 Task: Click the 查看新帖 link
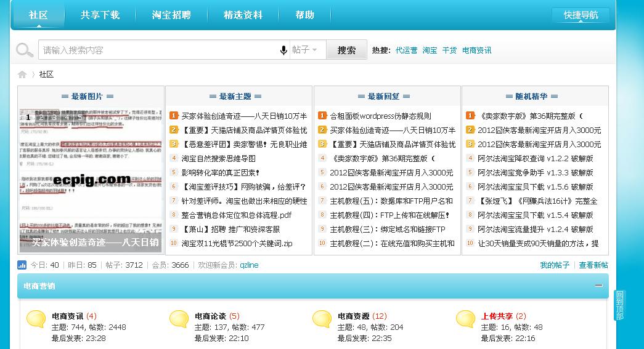(x=593, y=265)
